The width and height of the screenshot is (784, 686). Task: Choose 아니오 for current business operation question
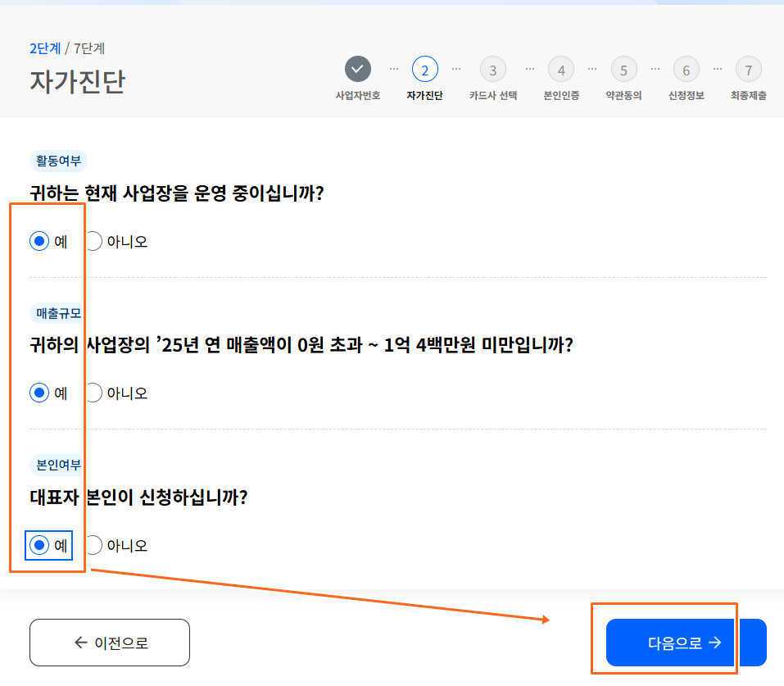click(x=94, y=240)
